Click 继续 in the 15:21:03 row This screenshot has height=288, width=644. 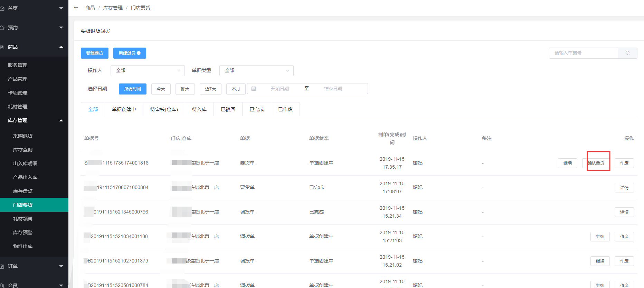600,237
